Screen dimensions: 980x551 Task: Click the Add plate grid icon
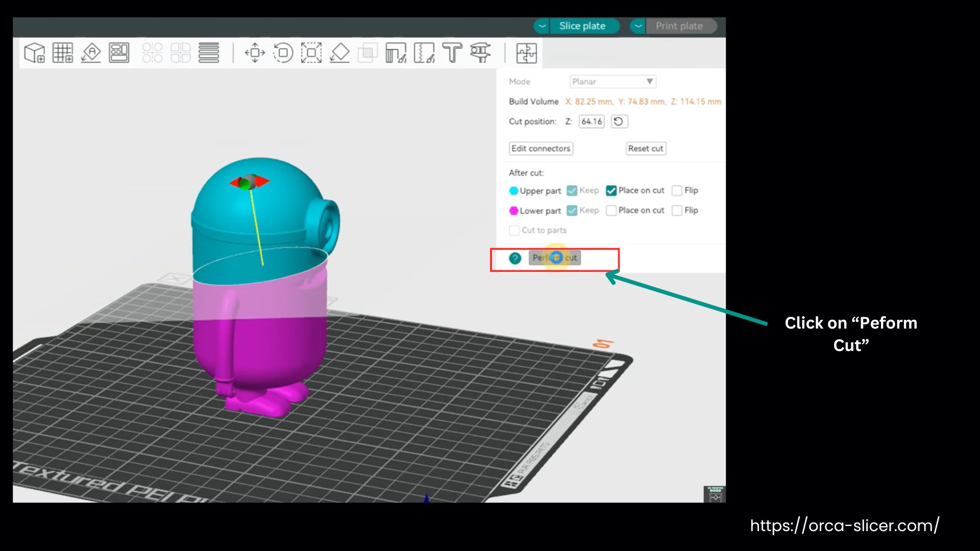pos(63,53)
